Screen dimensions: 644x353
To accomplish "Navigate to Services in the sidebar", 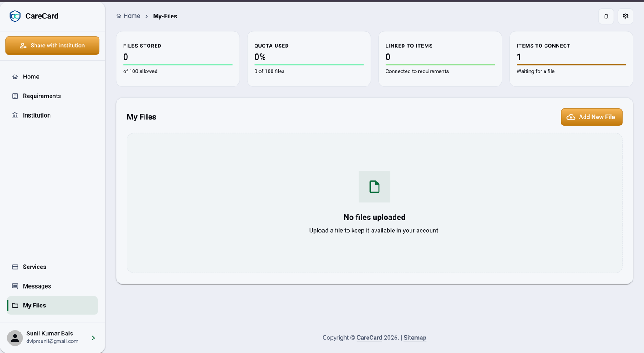I will (53, 267).
